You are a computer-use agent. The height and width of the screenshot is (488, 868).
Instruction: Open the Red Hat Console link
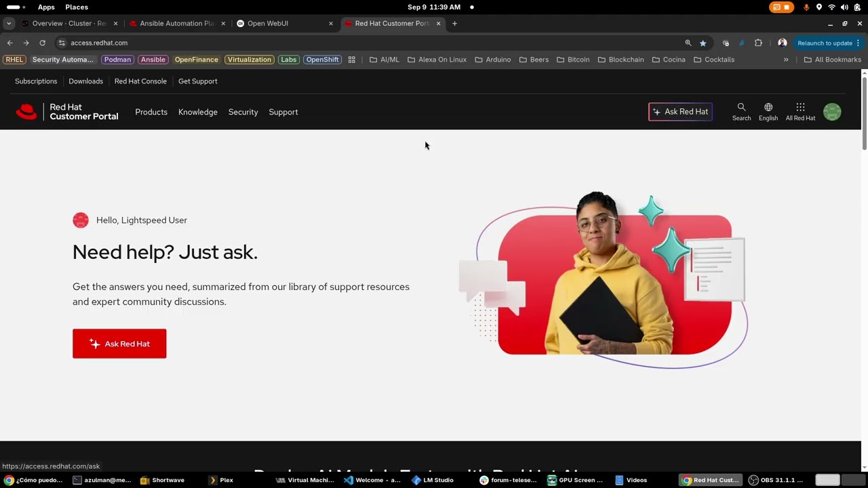(x=140, y=81)
